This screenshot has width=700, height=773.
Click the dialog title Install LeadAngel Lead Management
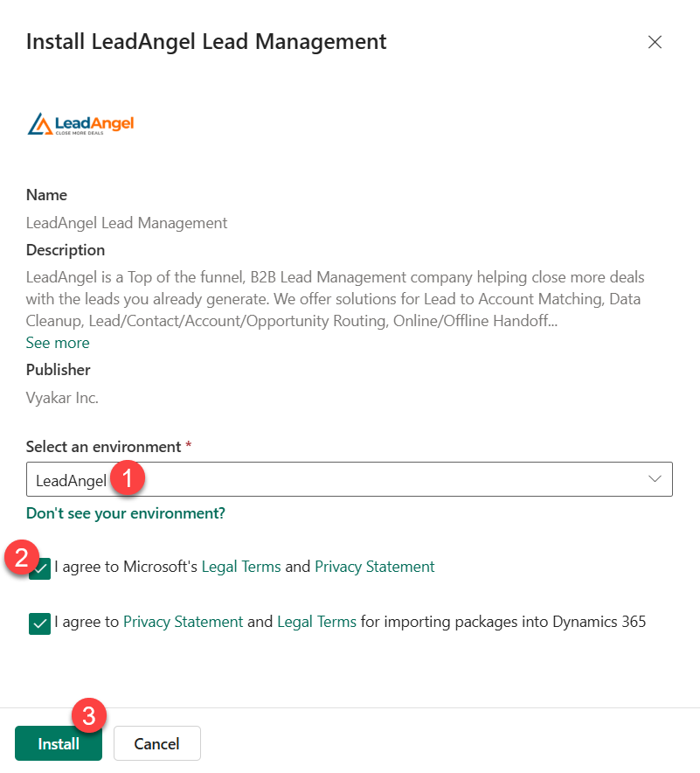point(206,41)
